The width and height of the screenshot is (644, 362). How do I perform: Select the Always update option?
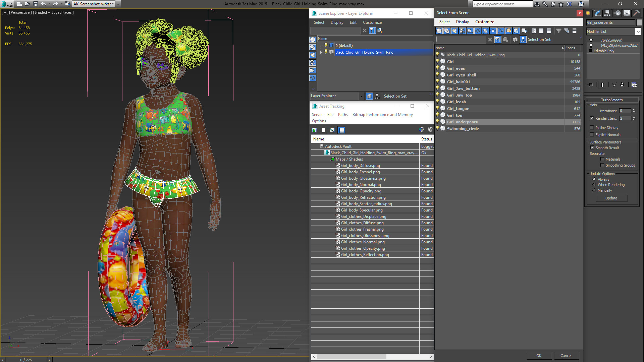pyautogui.click(x=594, y=179)
